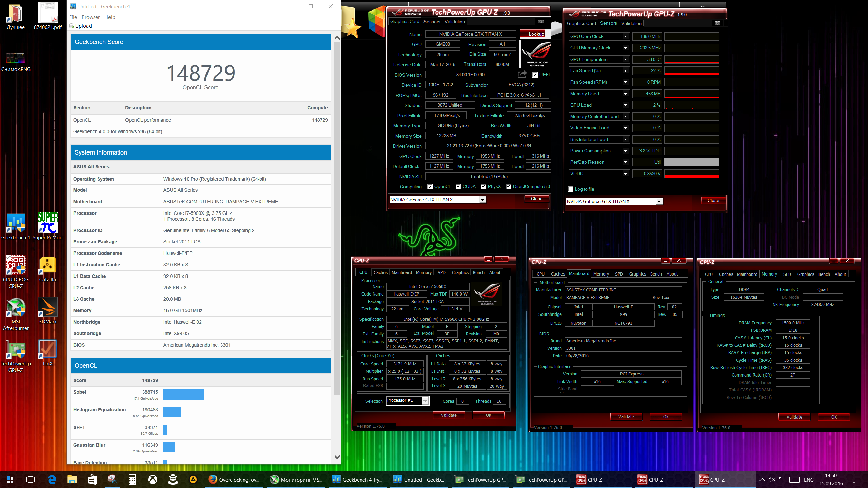
Task: Open GPU selector dropdown in Graphics Card window
Action: point(482,200)
